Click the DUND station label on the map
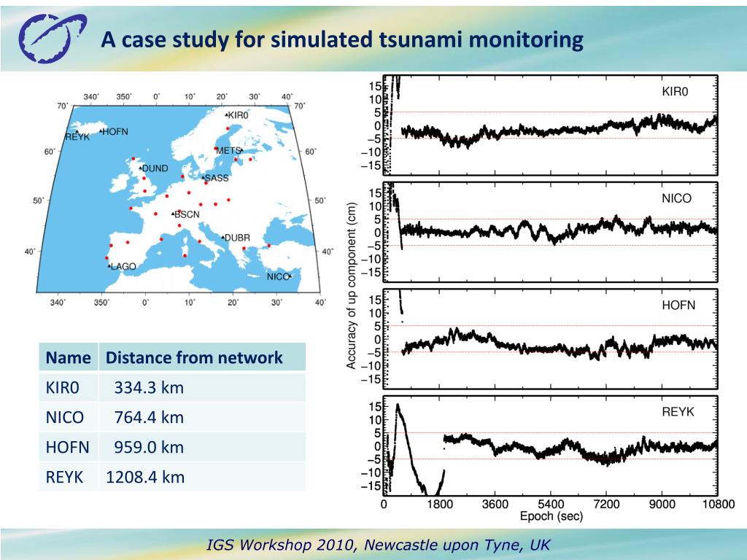 pyautogui.click(x=155, y=168)
